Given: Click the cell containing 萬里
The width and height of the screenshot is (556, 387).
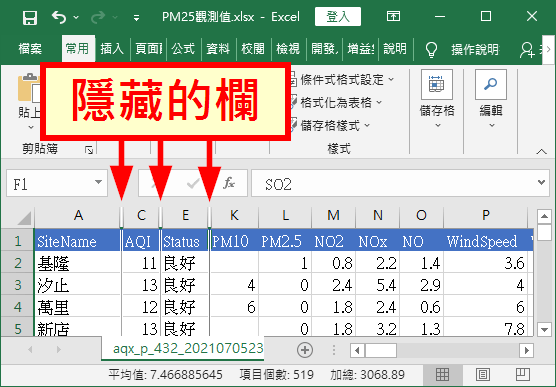Looking at the screenshot, I should [77, 307].
